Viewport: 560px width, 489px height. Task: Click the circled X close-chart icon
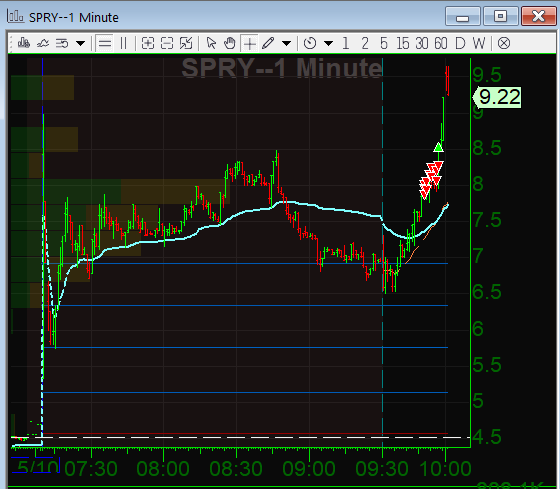coord(504,44)
